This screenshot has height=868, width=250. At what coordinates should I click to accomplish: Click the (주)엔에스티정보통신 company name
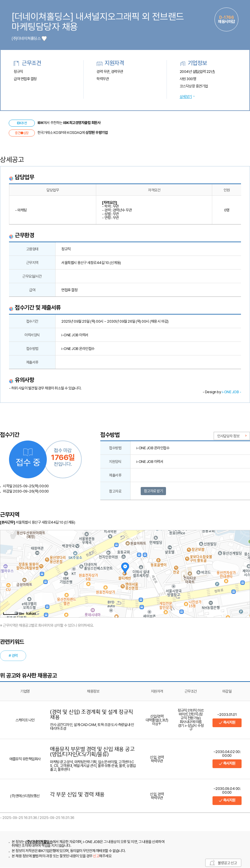(x=25, y=796)
